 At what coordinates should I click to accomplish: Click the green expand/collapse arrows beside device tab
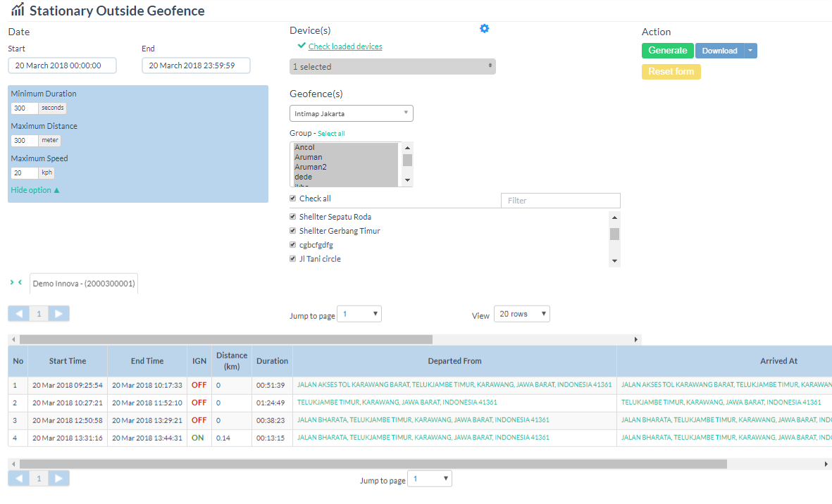pos(15,282)
